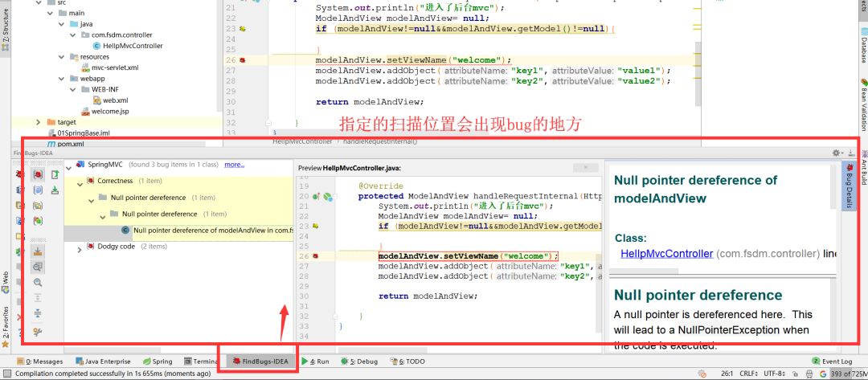Open the Messages tool window tab

click(x=40, y=362)
